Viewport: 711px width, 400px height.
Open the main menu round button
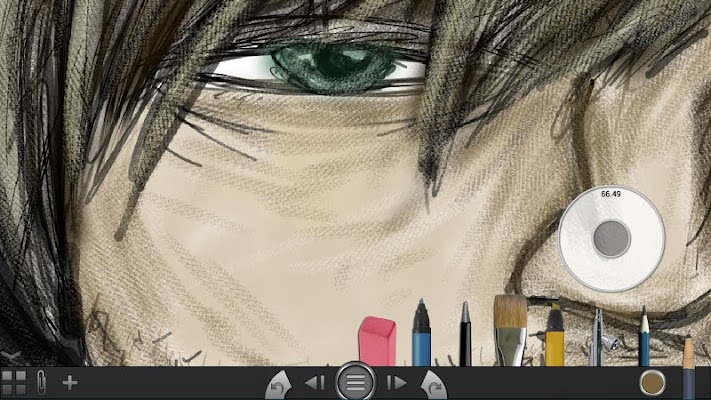(356, 382)
